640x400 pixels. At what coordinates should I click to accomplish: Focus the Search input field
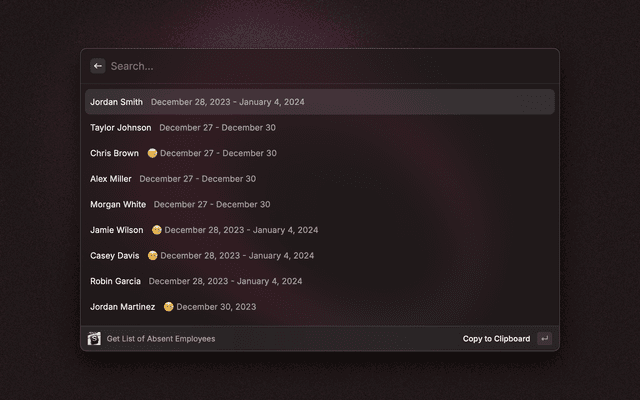320,66
